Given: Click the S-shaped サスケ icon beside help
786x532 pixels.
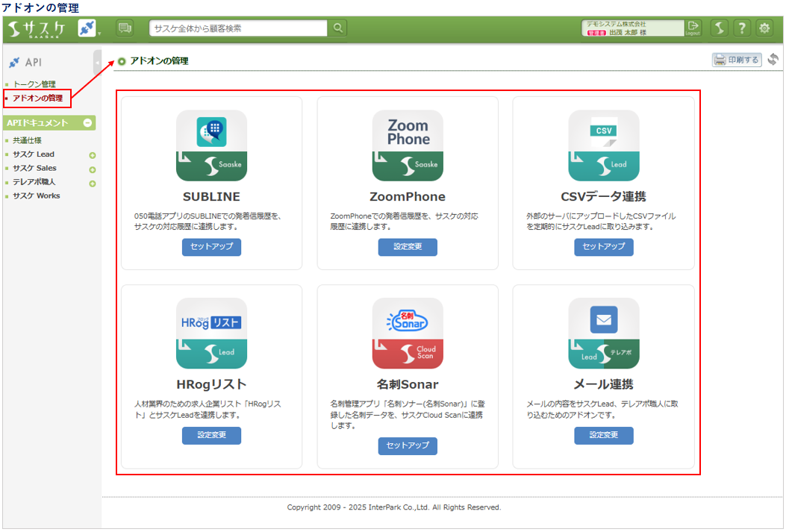Looking at the screenshot, I should [720, 28].
